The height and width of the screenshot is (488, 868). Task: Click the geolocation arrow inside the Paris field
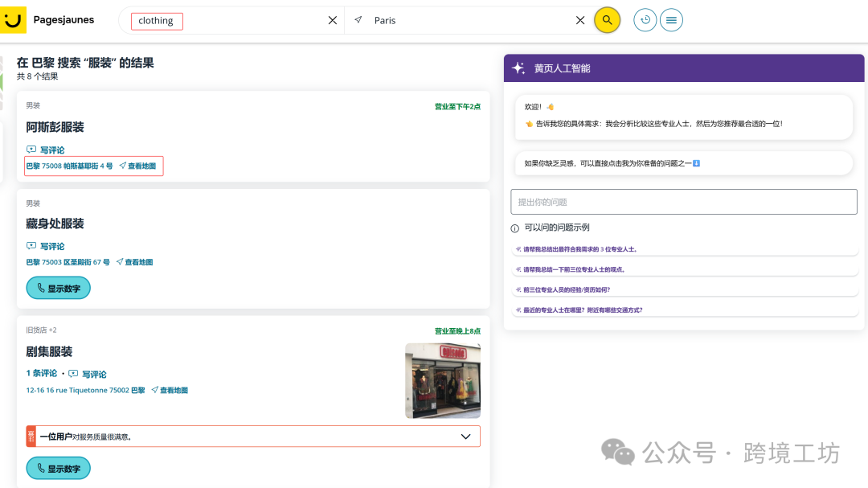358,19
